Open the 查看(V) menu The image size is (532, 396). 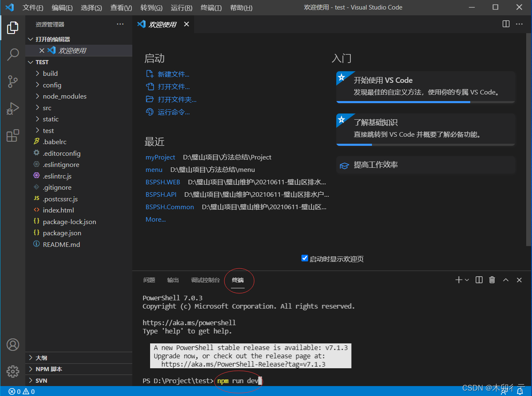(x=121, y=7)
